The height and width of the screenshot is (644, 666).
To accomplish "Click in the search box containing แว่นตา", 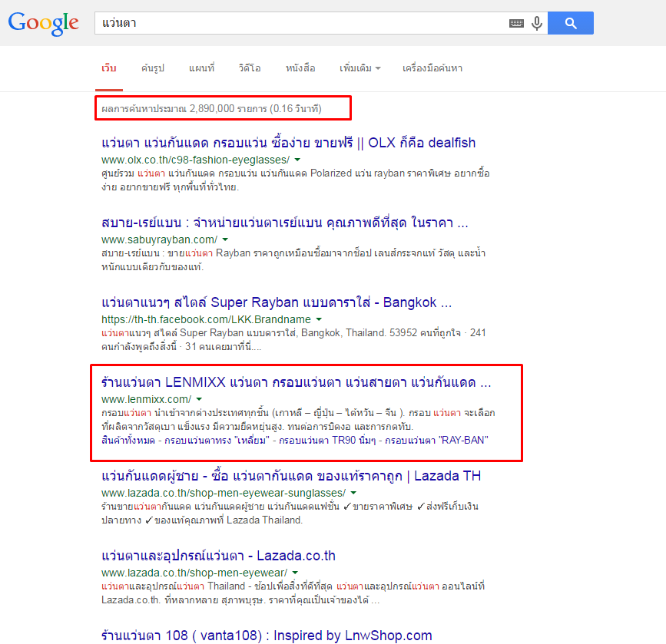I will pos(300,23).
